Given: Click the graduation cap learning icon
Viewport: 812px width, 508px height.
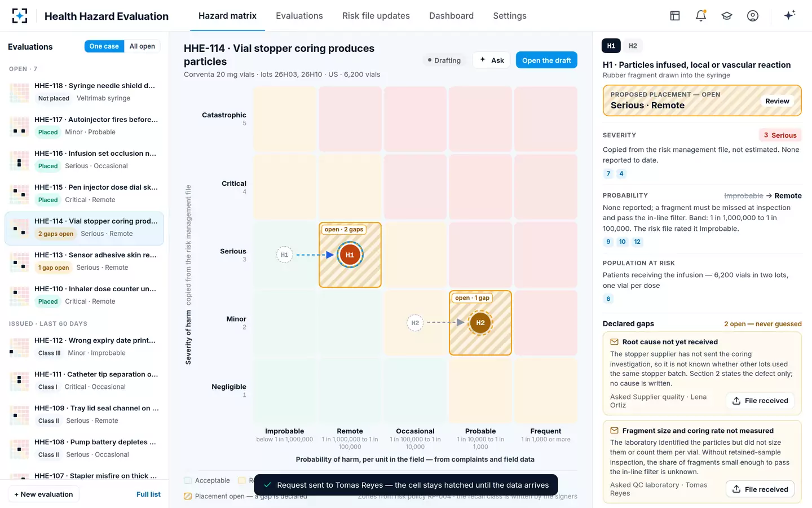Looking at the screenshot, I should click(727, 16).
